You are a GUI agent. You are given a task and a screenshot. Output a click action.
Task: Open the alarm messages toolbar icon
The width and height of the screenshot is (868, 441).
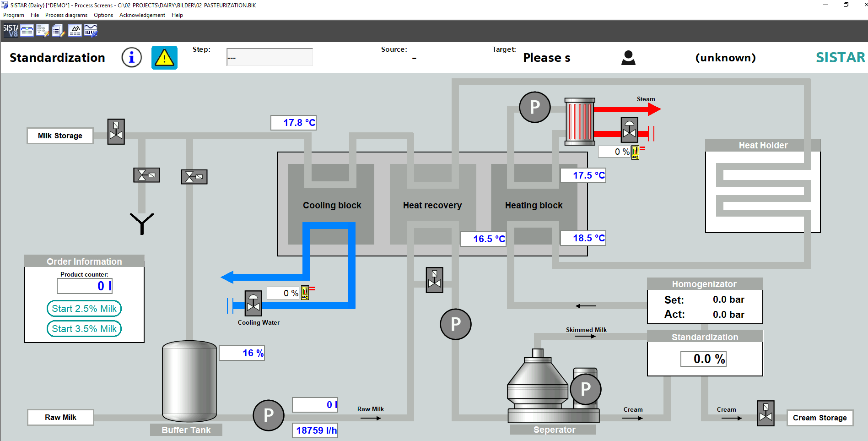[75, 31]
